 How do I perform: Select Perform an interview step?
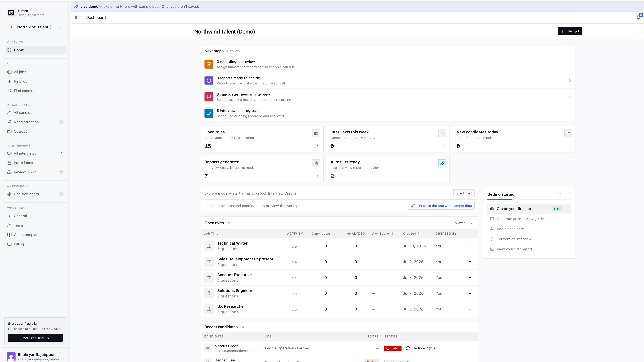529,239
